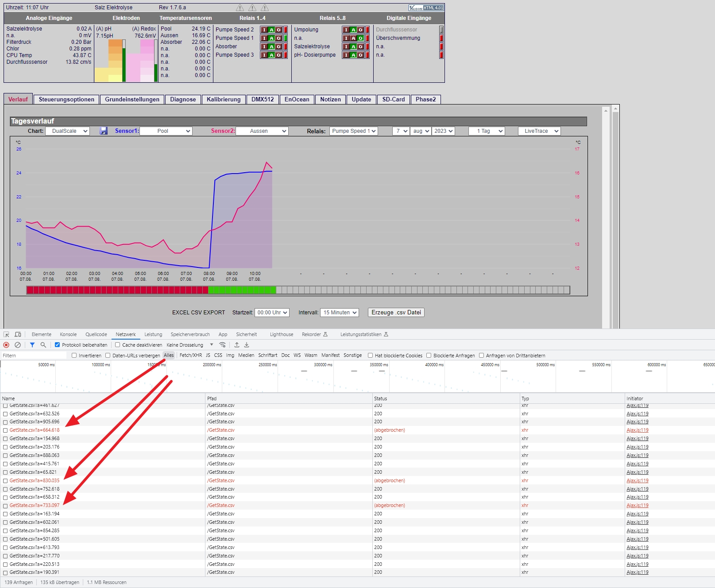Switch Pumpe Speed 2 relay to I
This screenshot has width=715, height=588.
point(264,30)
